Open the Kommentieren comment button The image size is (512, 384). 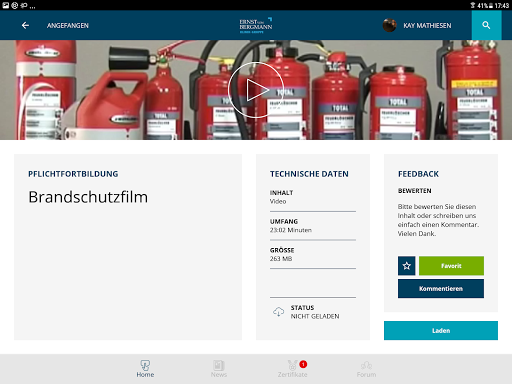coord(441,288)
